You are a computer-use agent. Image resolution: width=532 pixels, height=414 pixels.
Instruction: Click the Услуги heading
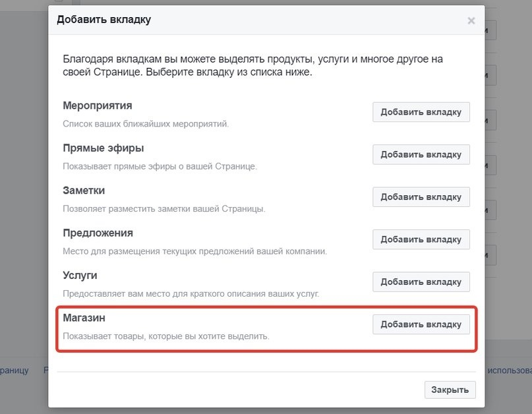click(80, 275)
